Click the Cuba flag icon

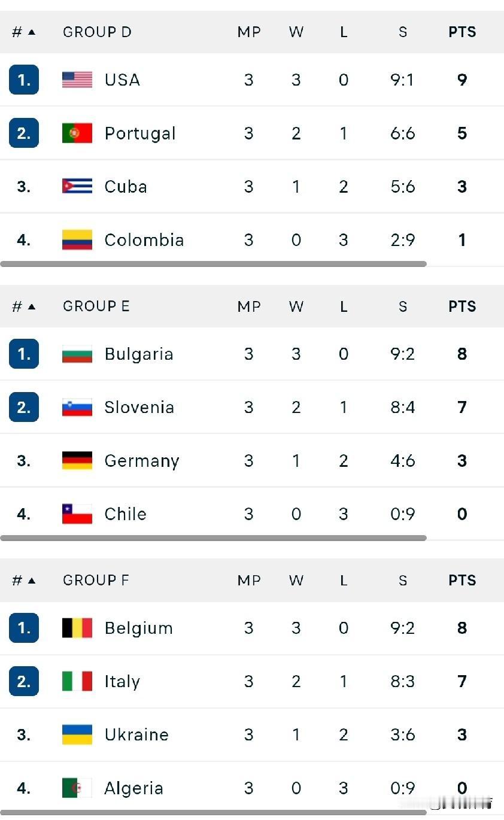coord(77,186)
